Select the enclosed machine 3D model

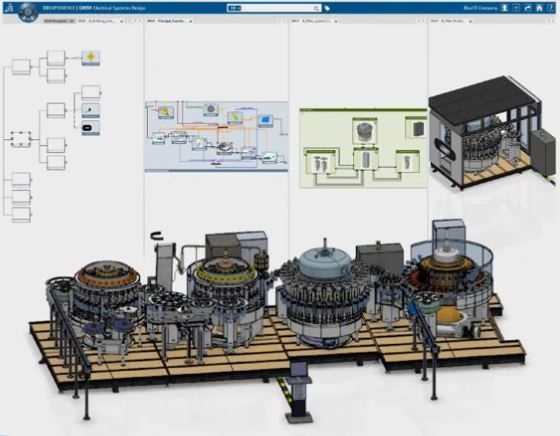[492, 132]
